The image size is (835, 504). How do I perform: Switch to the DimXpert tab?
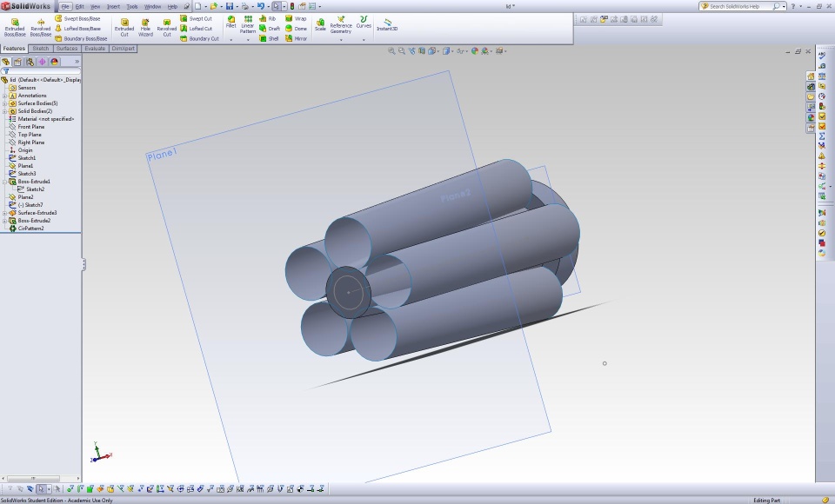[123, 49]
